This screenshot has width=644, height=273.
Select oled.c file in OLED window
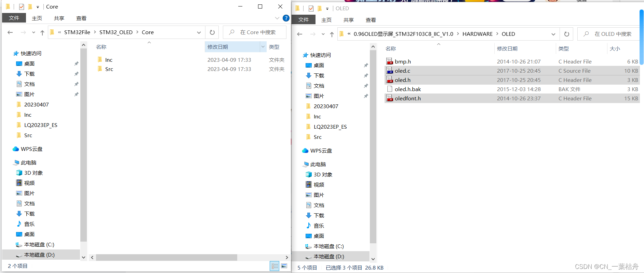click(x=512, y=71)
